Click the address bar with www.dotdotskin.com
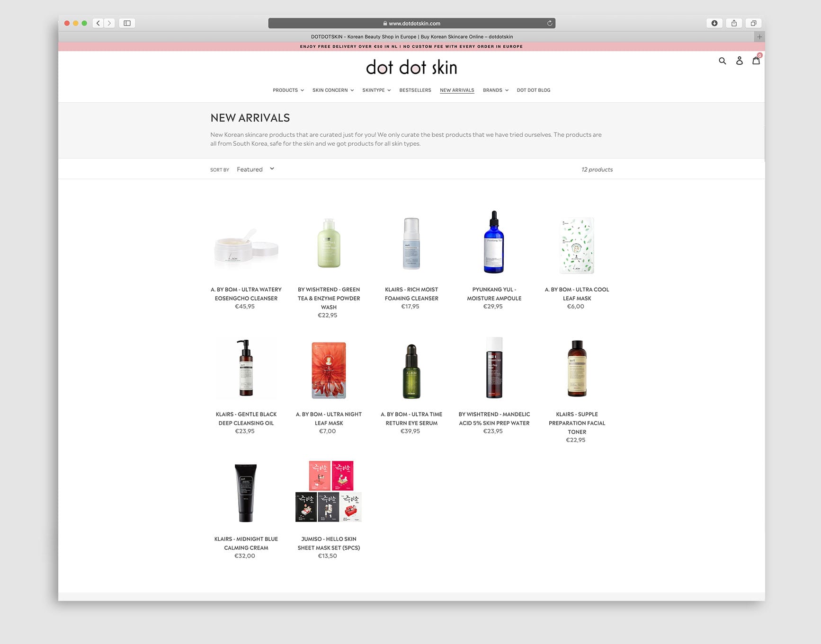 click(411, 23)
